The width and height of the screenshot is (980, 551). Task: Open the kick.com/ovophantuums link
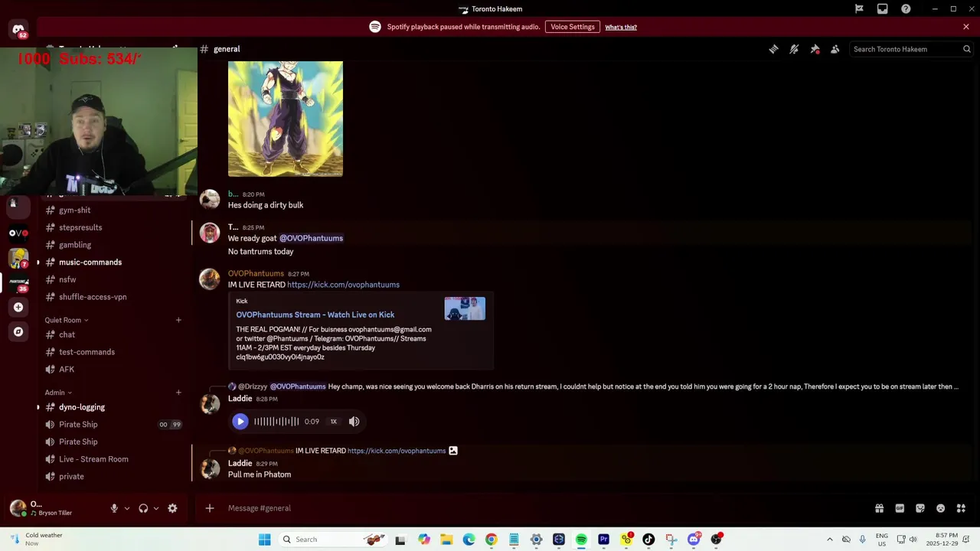pos(343,285)
